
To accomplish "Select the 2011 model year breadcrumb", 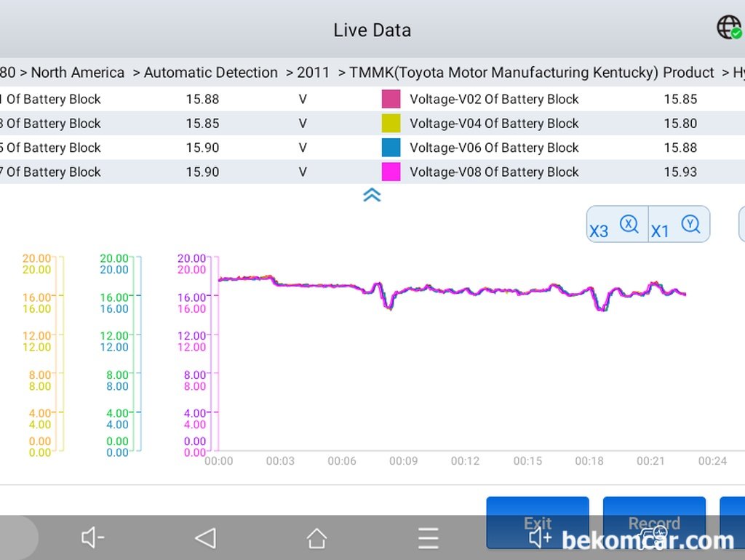I will click(313, 73).
